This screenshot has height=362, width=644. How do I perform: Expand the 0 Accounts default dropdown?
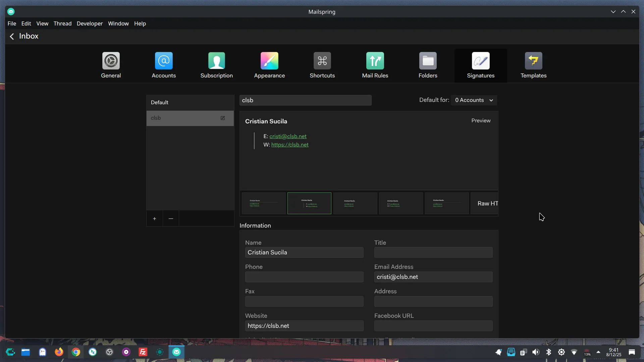coord(474,100)
